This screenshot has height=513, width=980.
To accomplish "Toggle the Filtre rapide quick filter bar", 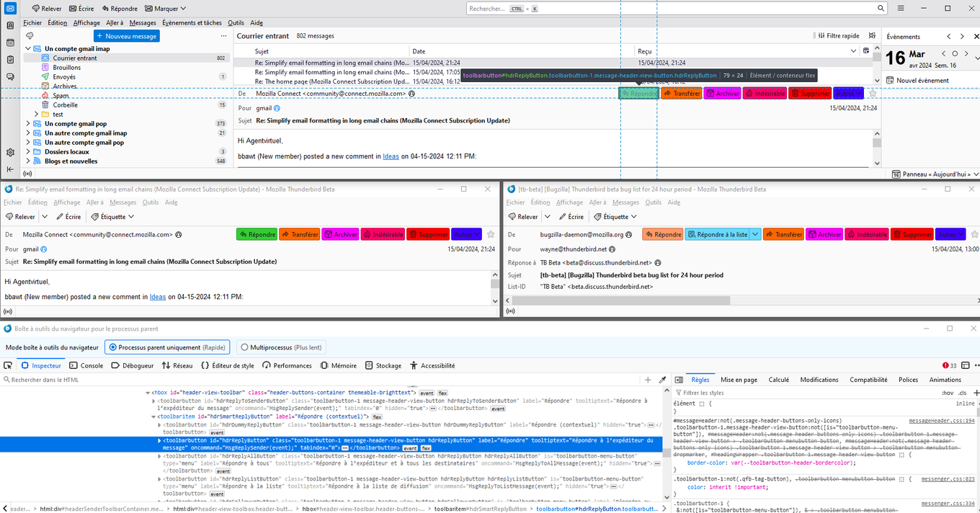I will pyautogui.click(x=839, y=36).
